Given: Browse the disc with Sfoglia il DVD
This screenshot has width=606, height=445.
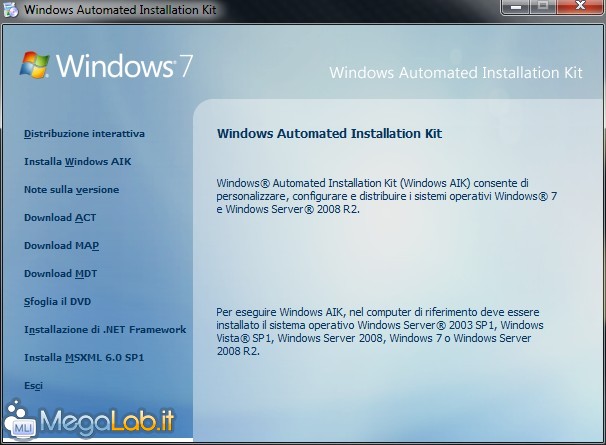Looking at the screenshot, I should point(60,301).
